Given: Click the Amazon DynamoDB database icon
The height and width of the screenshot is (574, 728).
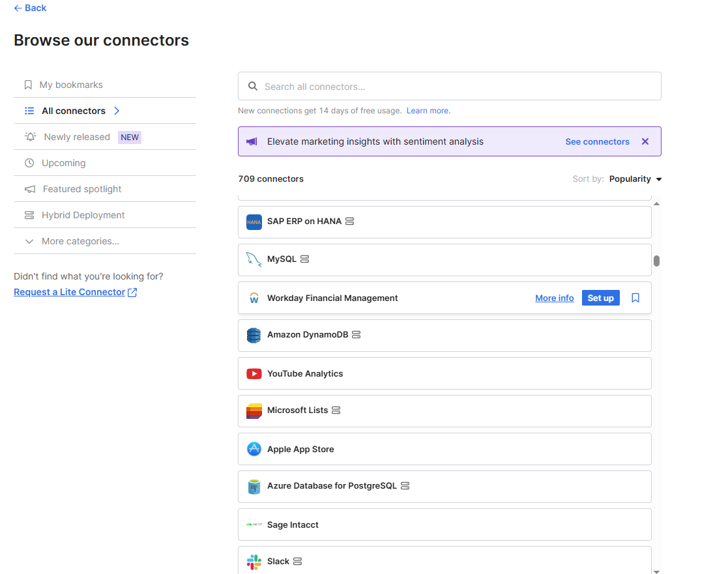Looking at the screenshot, I should coord(254,335).
